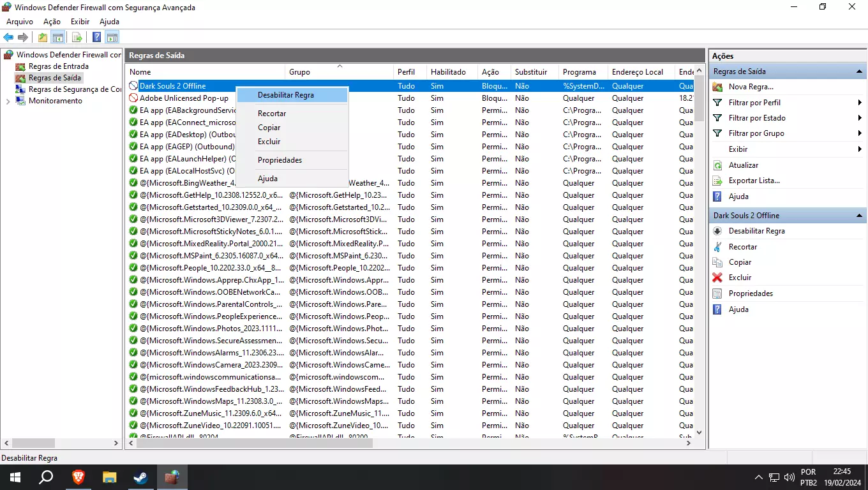This screenshot has height=490, width=868.
Task: Sort rules by the Perfil column header
Action: pos(410,72)
